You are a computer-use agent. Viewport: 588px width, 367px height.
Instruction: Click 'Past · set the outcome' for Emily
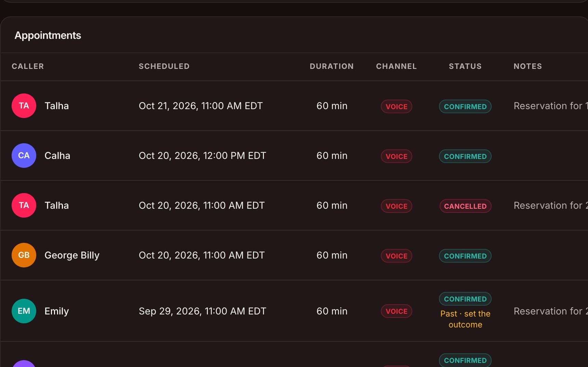coord(465,319)
